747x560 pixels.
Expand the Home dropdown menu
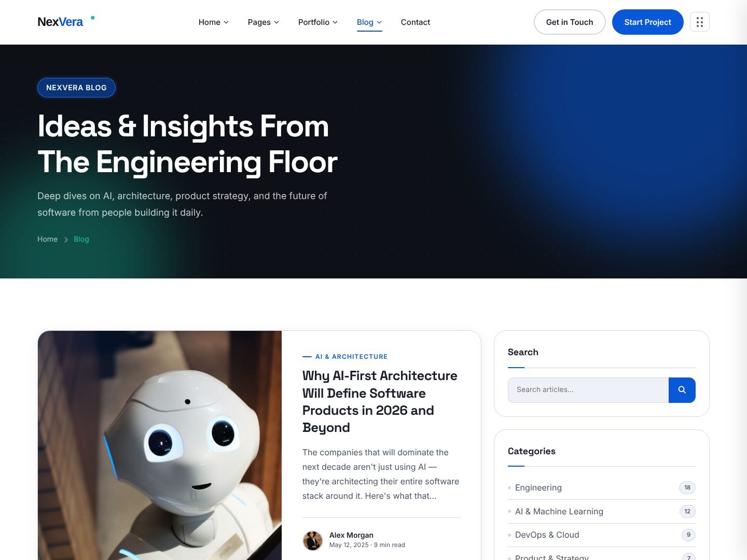click(x=213, y=22)
